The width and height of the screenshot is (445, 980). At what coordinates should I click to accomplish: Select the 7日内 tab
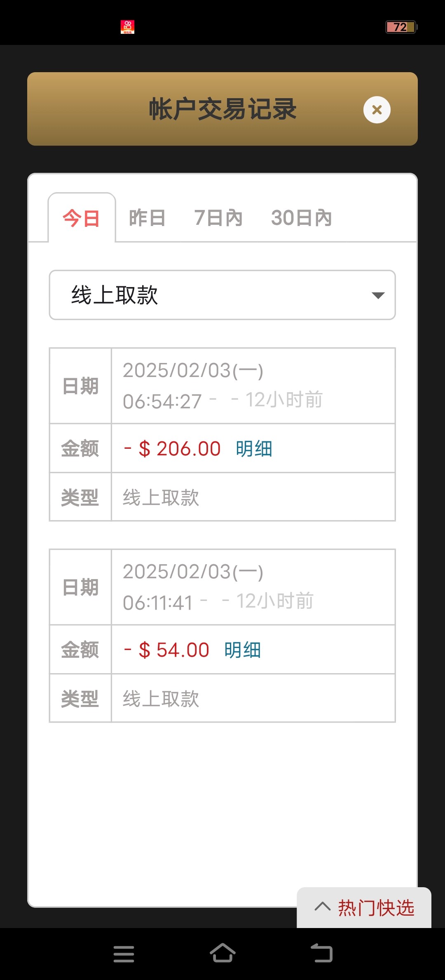(x=218, y=218)
